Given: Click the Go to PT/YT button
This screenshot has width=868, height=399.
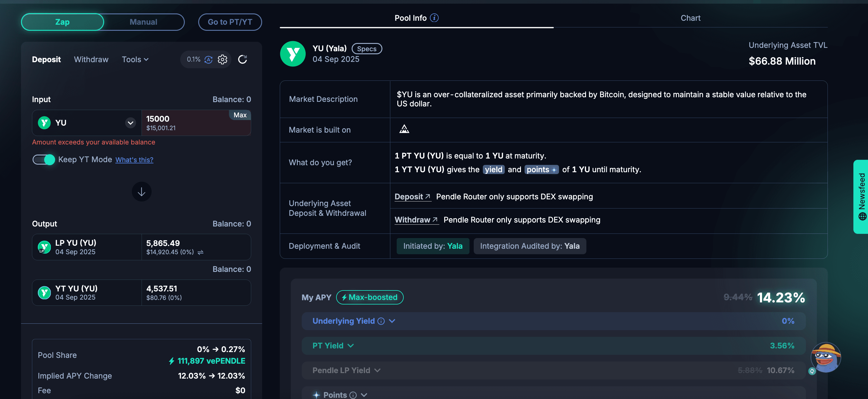Looking at the screenshot, I should 230,22.
